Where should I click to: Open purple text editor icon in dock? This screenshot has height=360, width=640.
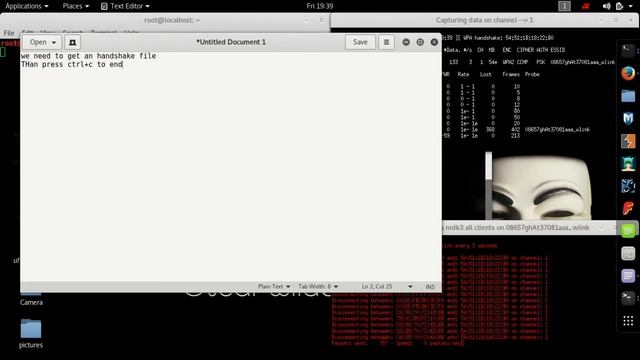[x=628, y=276]
